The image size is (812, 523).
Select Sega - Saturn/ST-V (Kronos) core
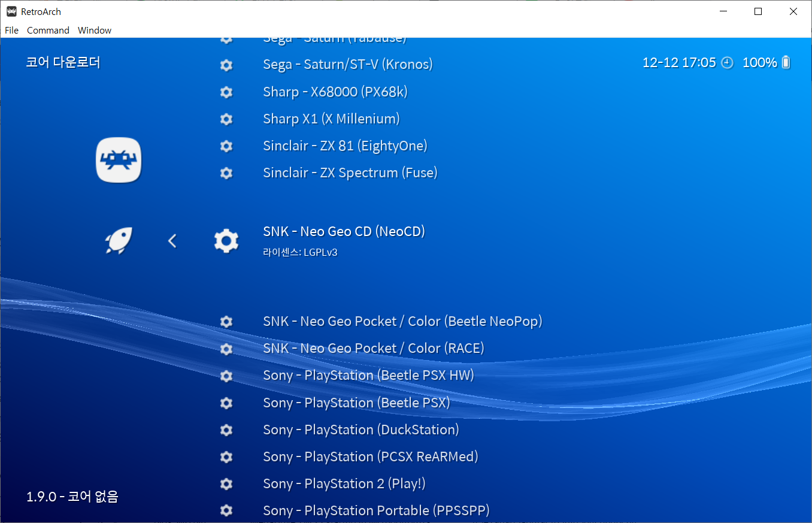click(348, 65)
